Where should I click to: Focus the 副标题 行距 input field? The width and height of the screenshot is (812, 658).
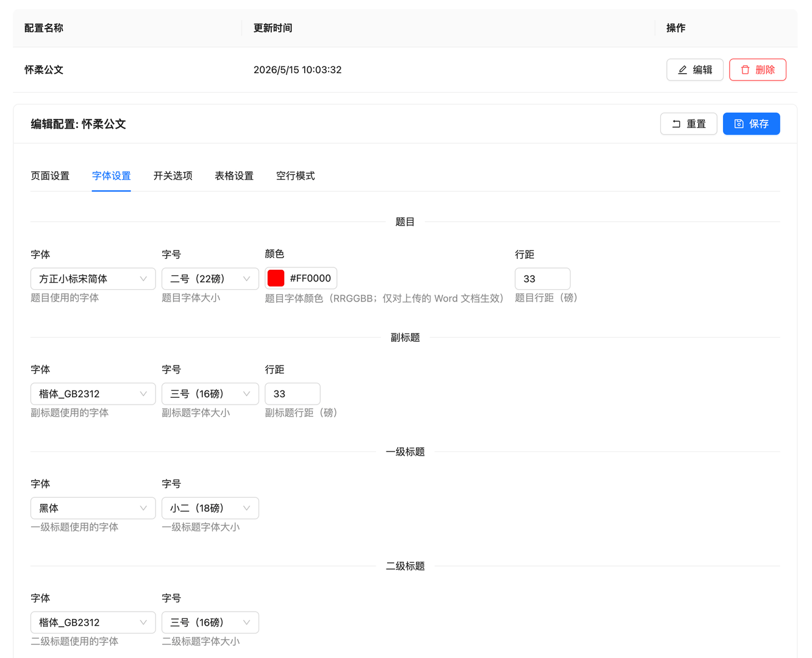point(293,394)
